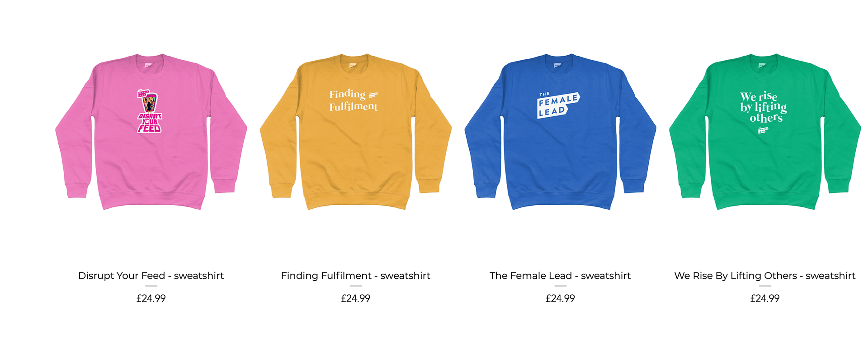Select the £24.99 price under We Rise By Lifting Others
868x340 pixels.
click(765, 298)
